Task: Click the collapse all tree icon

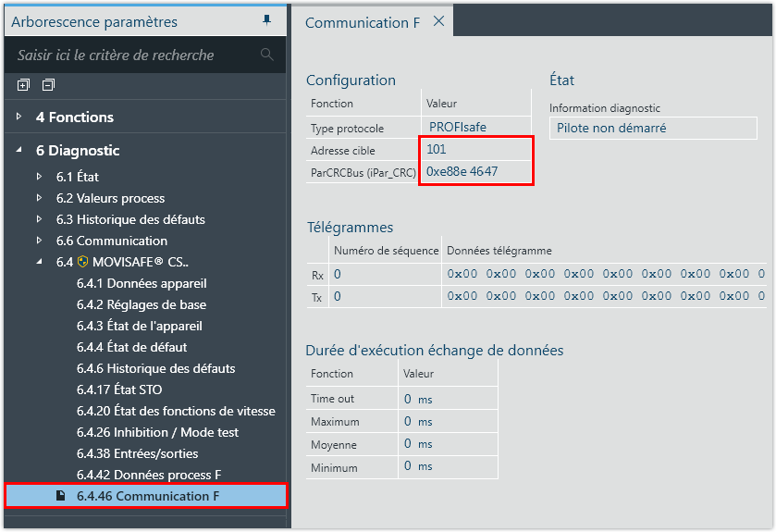Action: (48, 85)
